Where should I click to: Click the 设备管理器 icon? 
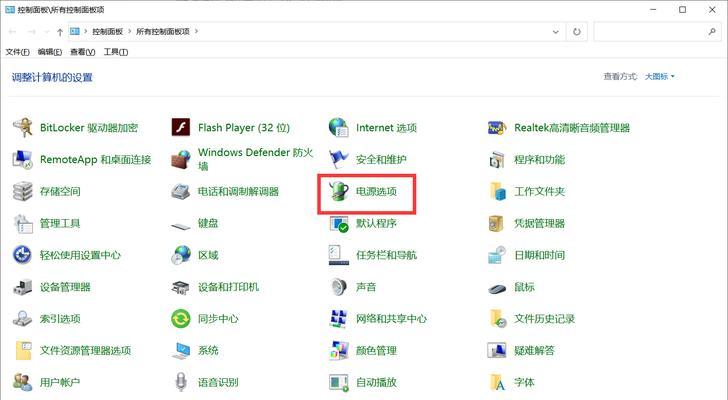pyautogui.click(x=22, y=287)
